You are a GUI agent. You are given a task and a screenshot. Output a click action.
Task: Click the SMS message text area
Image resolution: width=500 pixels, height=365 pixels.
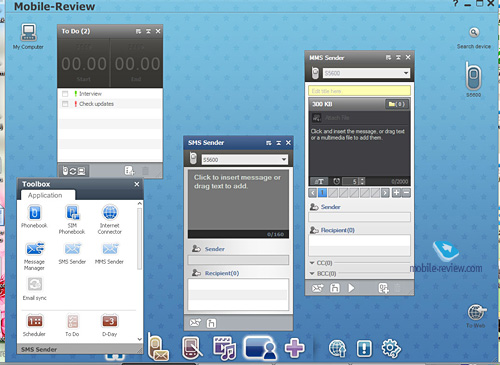(x=238, y=200)
